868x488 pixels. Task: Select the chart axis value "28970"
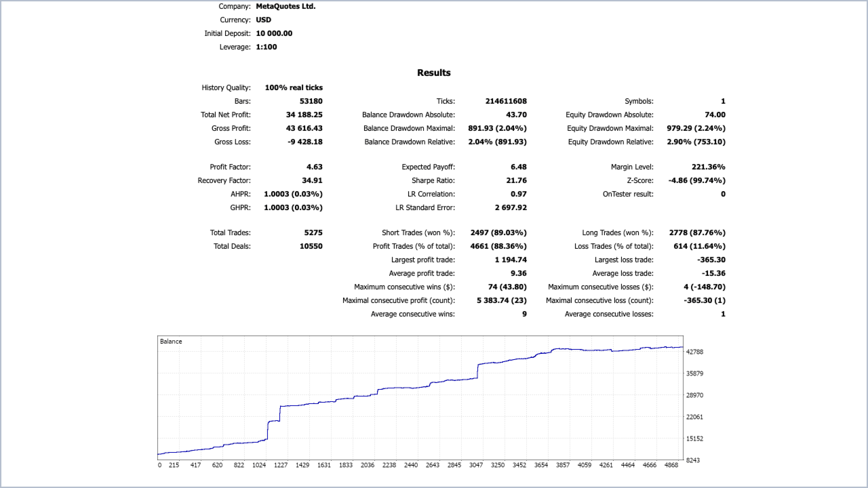click(695, 395)
